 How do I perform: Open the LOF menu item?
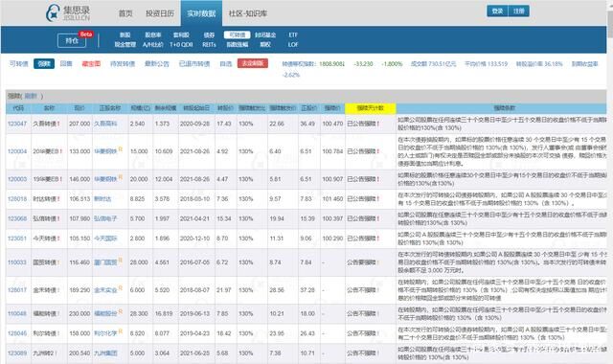[293, 45]
